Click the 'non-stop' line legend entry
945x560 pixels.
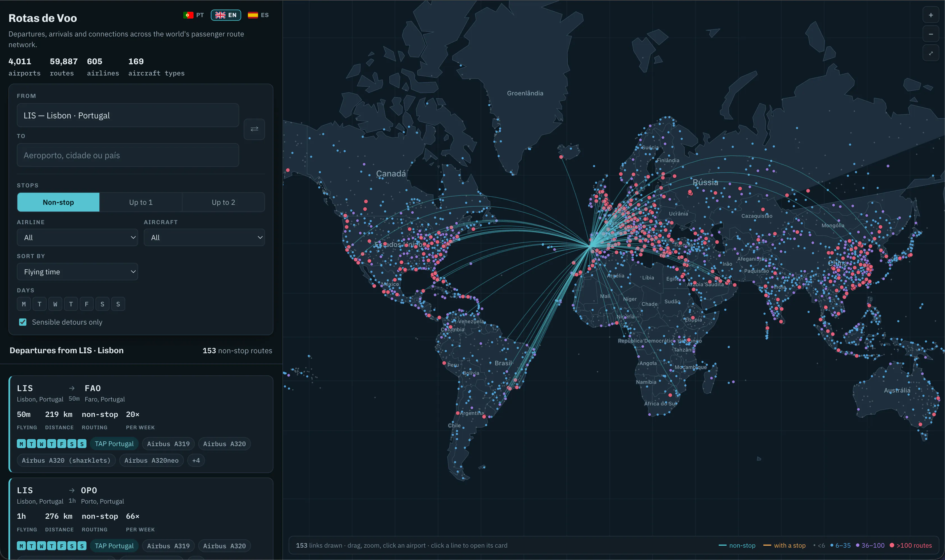tap(737, 546)
